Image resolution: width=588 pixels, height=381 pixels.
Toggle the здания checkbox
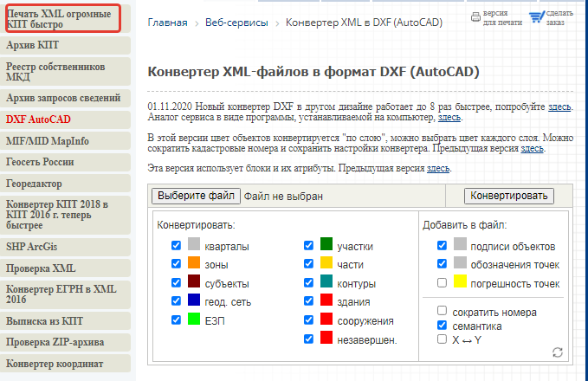click(x=308, y=300)
